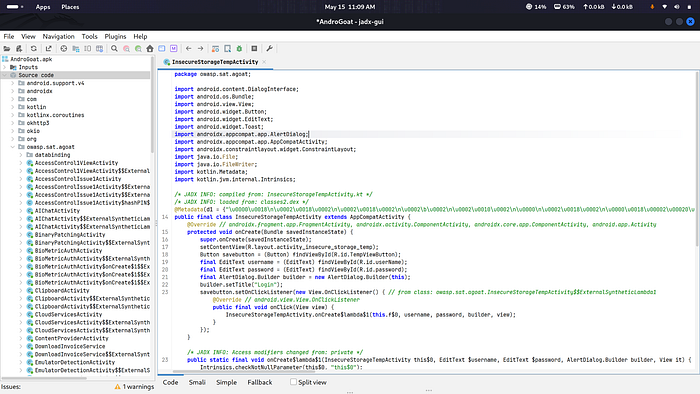
Task: Switch to the Simple tab
Action: 226,382
